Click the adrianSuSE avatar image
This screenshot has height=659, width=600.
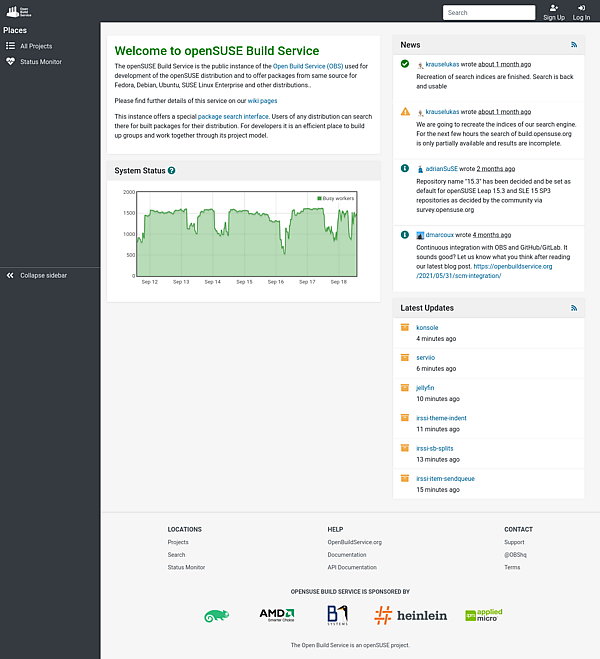[420, 169]
